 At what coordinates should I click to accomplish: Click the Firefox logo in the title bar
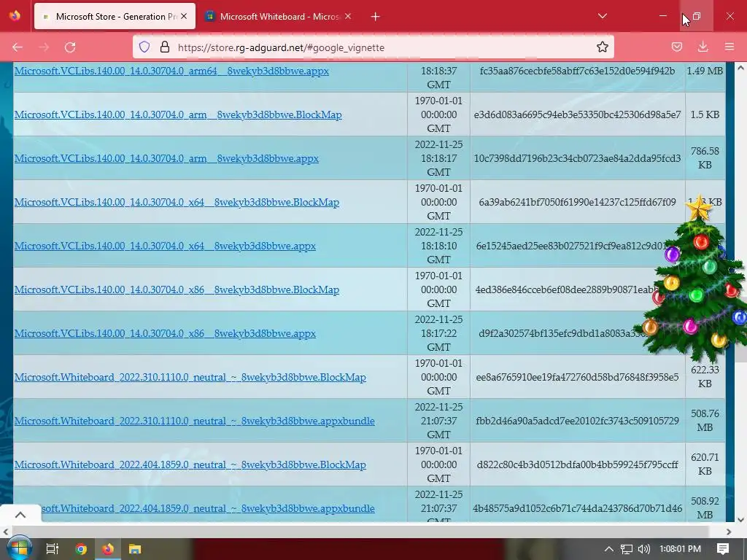pos(15,16)
